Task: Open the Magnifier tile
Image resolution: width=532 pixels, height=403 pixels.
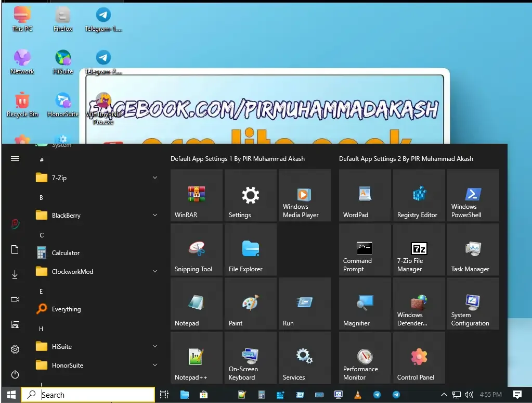Action: (x=365, y=304)
